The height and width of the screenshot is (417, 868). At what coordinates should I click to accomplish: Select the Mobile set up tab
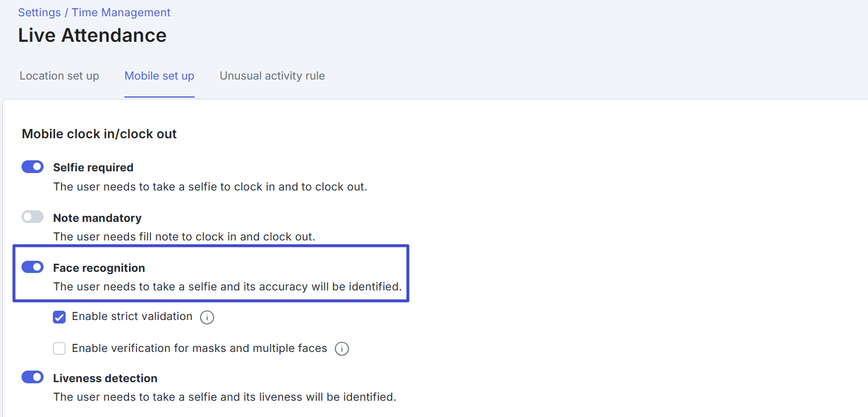point(159,76)
